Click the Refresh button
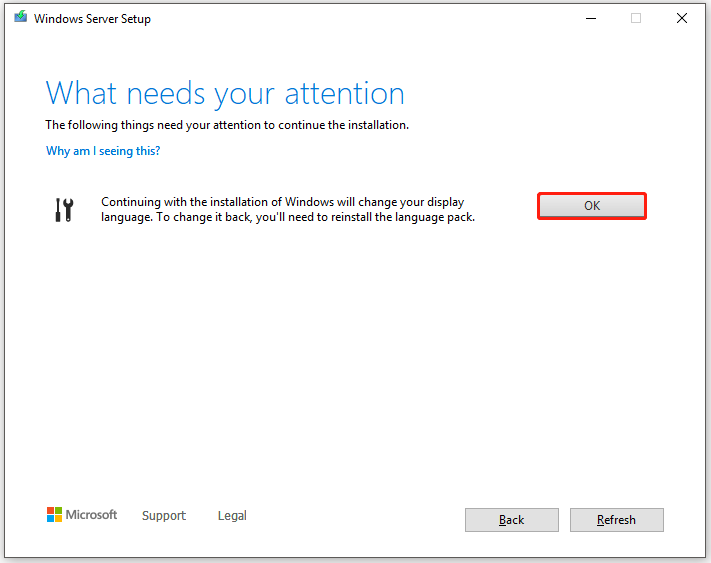 coord(616,519)
